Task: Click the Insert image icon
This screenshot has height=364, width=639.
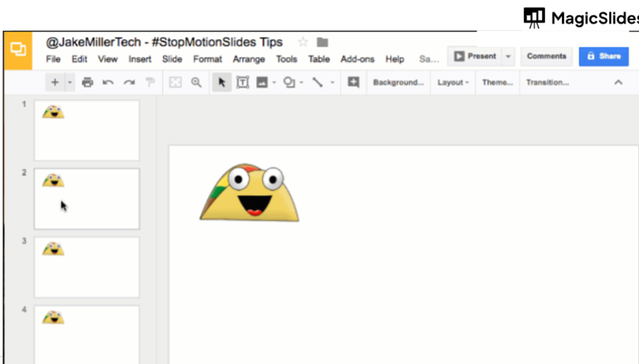Action: pos(262,82)
